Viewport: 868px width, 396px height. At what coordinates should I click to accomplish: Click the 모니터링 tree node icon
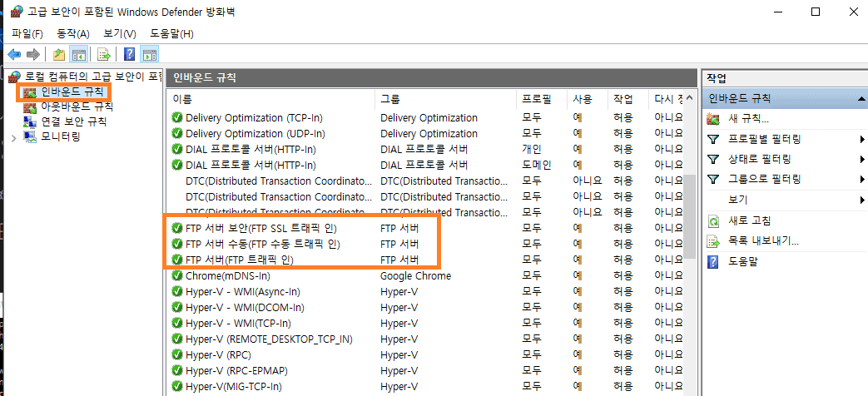(30, 136)
